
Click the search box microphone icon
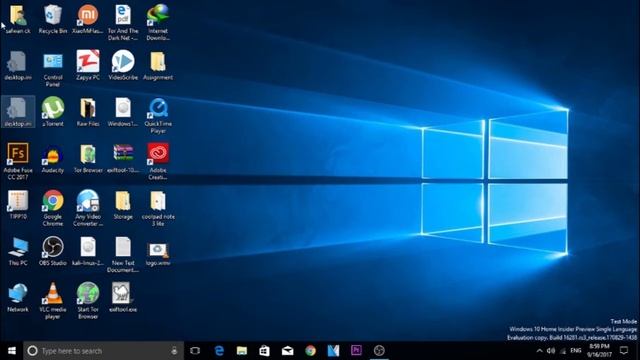pyautogui.click(x=174, y=351)
